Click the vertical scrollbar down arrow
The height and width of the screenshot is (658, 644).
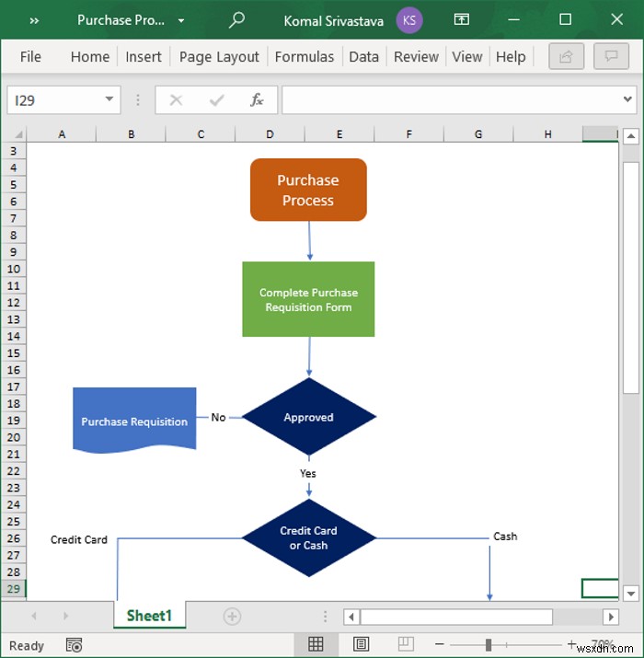pyautogui.click(x=631, y=594)
